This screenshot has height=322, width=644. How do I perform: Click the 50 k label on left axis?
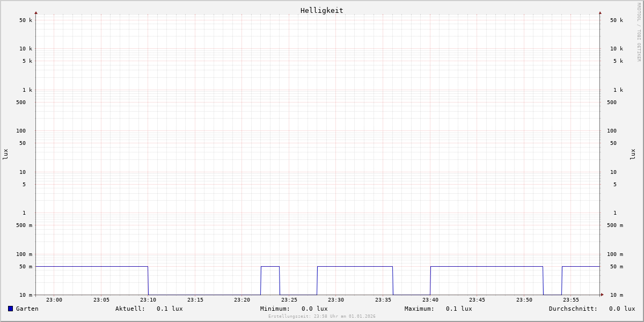(x=26, y=20)
